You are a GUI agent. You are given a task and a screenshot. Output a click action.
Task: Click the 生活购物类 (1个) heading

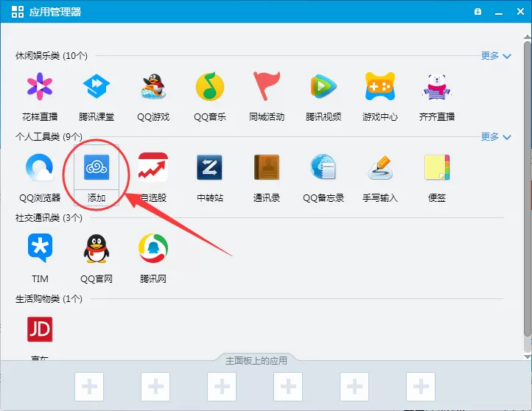tap(49, 299)
